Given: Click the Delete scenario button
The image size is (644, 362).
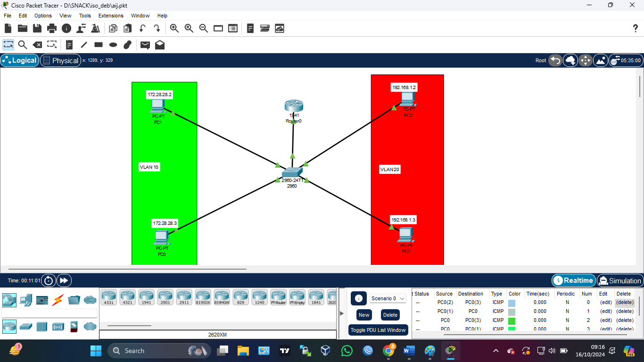Looking at the screenshot, I should coord(390,315).
